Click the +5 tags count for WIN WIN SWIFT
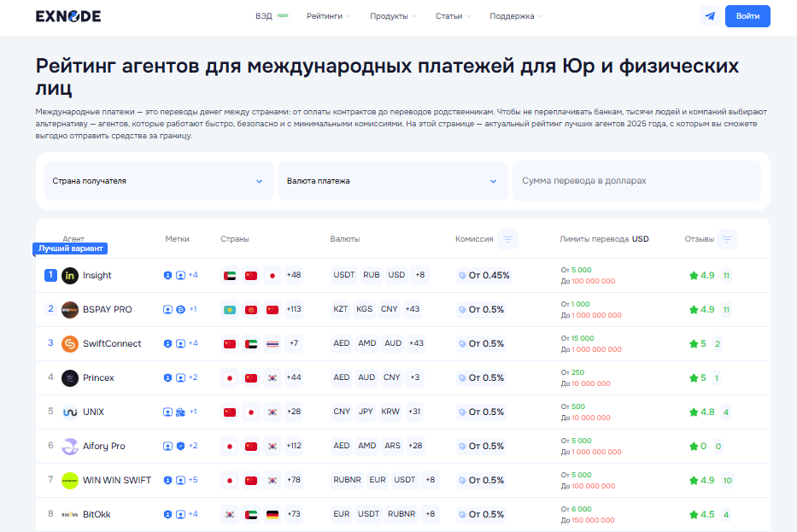Image resolution: width=797 pixels, height=532 pixels. click(x=193, y=480)
